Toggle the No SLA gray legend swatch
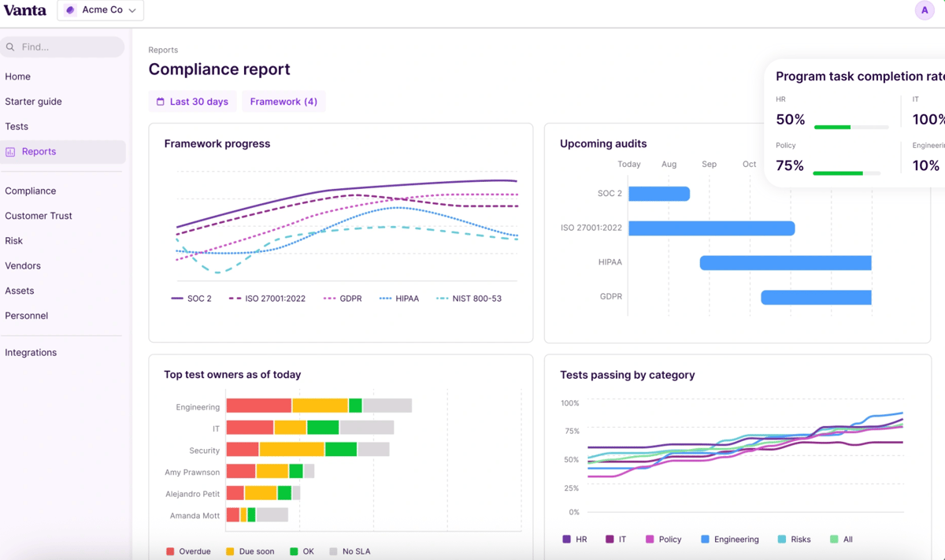Image resolution: width=945 pixels, height=560 pixels. (334, 552)
